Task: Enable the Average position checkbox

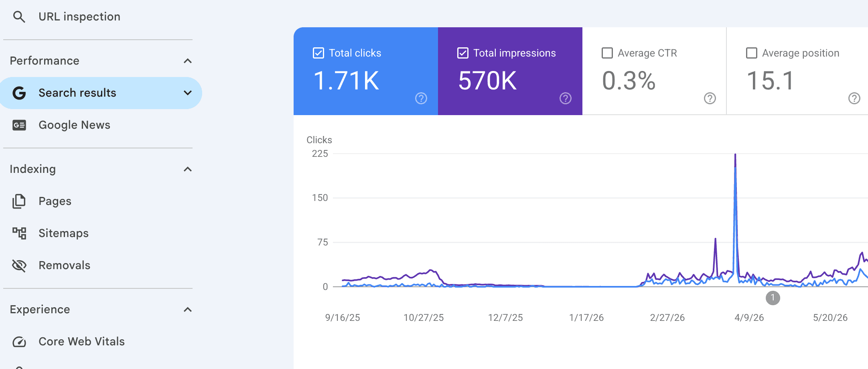Action: [x=752, y=53]
